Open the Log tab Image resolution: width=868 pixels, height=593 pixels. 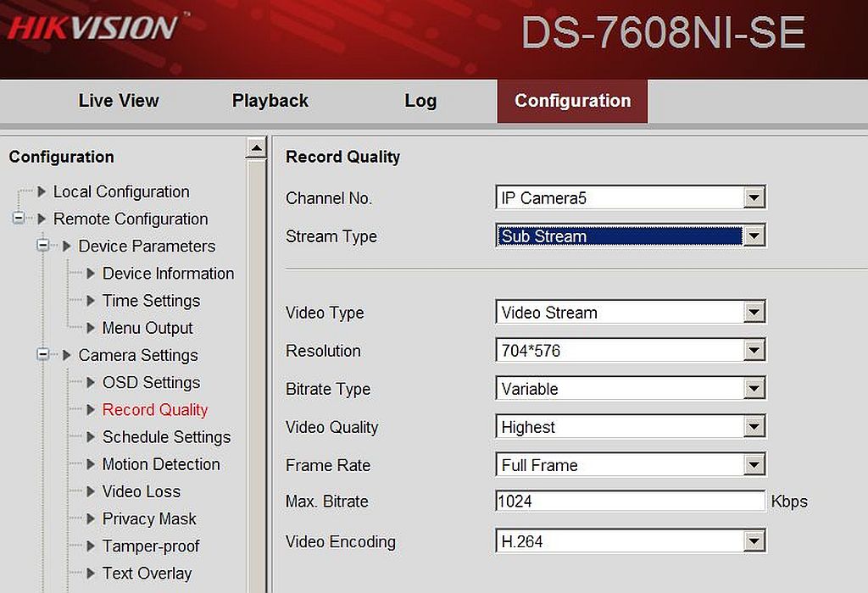(x=420, y=101)
